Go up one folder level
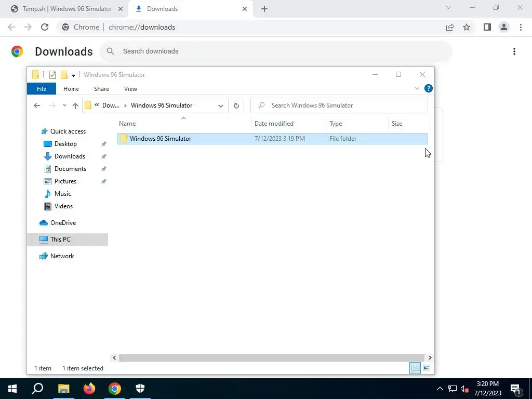The image size is (532, 399). click(x=75, y=105)
